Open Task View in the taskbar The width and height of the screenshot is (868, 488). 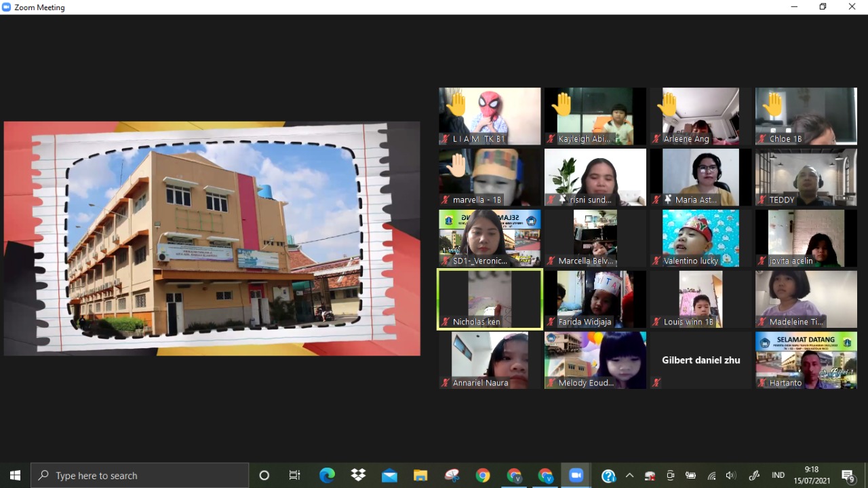[x=295, y=475]
